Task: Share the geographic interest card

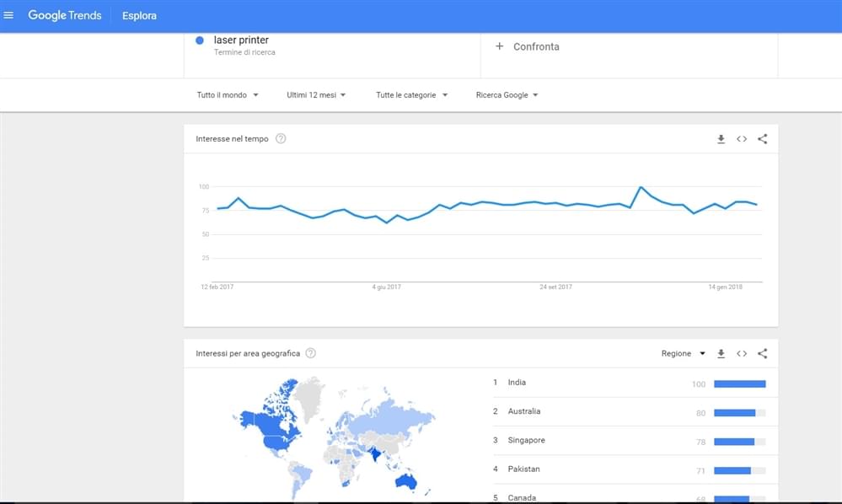Action: coord(763,354)
